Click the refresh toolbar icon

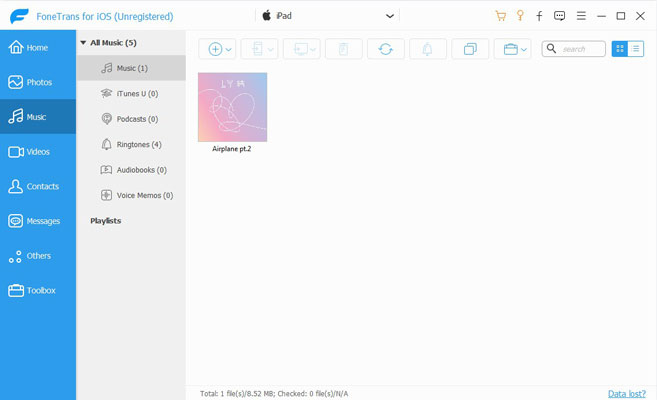coord(385,49)
